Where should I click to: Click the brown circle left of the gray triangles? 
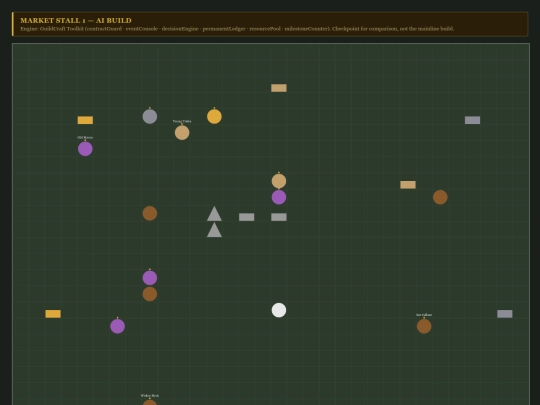coord(150,214)
